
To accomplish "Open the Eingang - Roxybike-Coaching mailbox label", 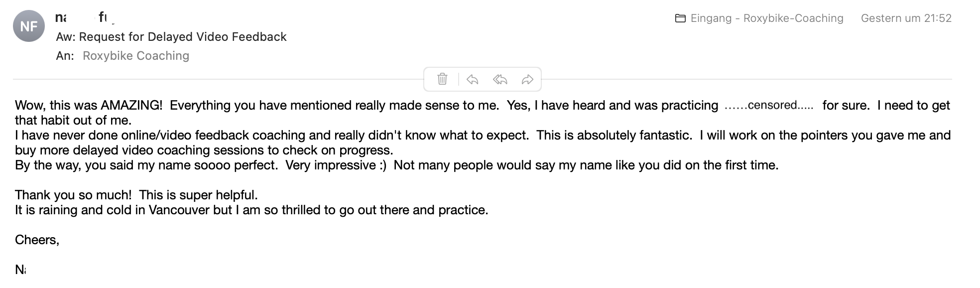I will [766, 18].
